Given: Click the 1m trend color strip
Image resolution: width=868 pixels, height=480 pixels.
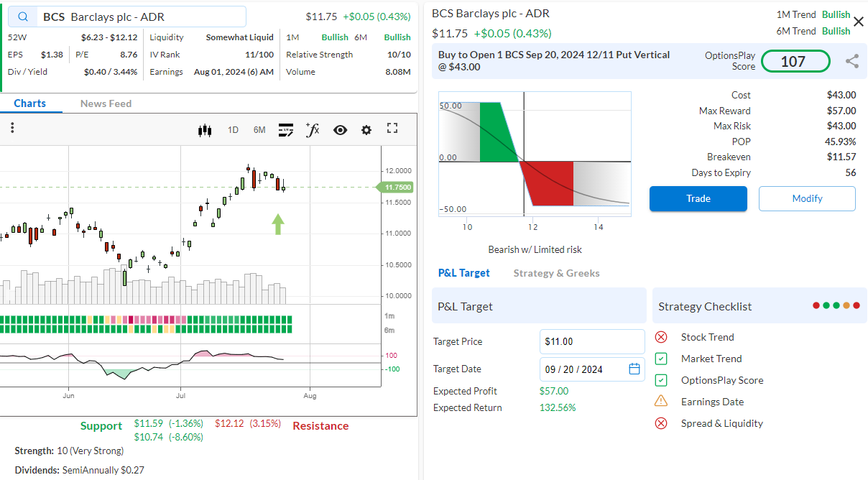Looking at the screenshot, I should pos(146,319).
